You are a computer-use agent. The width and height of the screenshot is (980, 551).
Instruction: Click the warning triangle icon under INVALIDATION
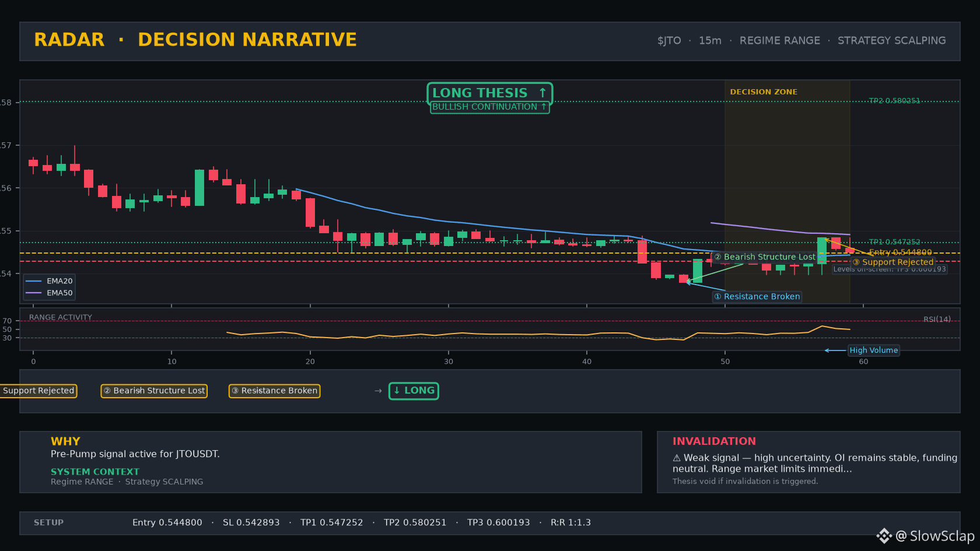click(677, 458)
